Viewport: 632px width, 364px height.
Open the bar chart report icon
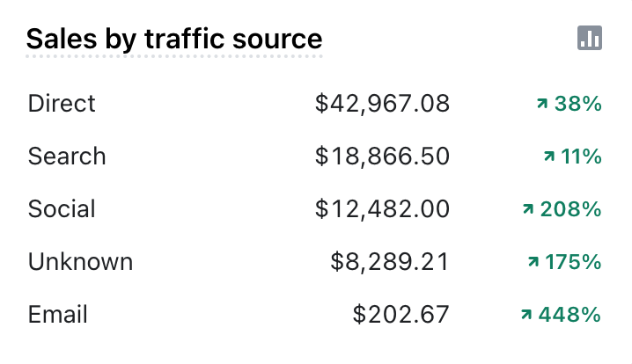(590, 38)
